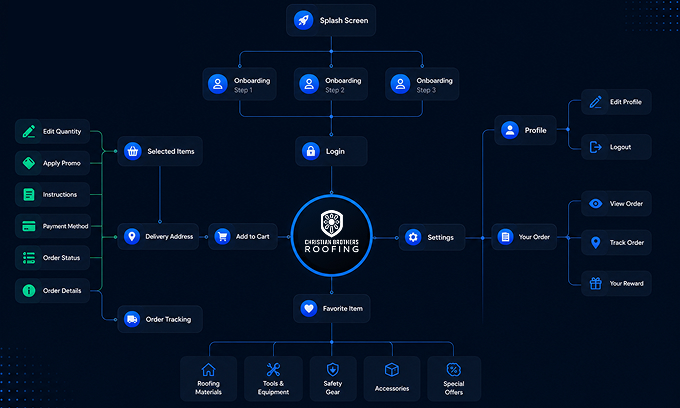Screen dimensions: 680x408
Task: Click the user icon for Onboarding Step 3
Action: (x=400, y=84)
